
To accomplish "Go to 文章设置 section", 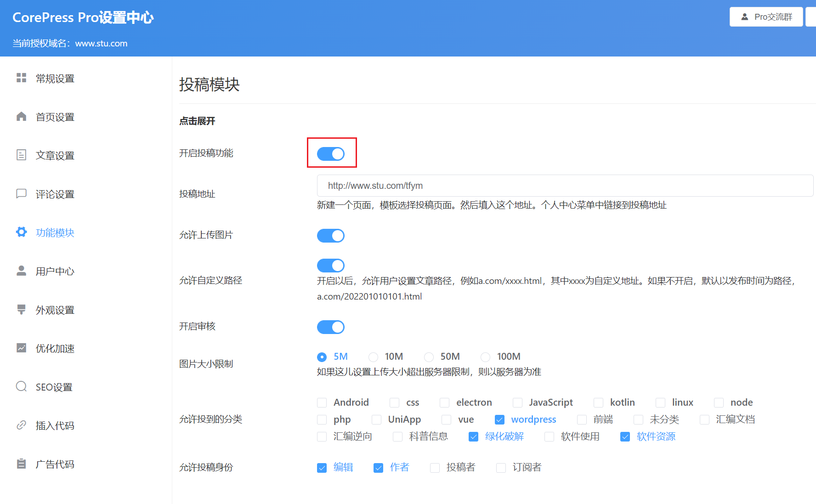I will [x=55, y=156].
